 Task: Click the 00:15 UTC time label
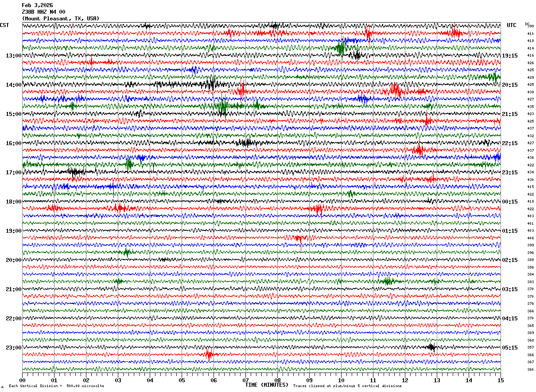510,202
